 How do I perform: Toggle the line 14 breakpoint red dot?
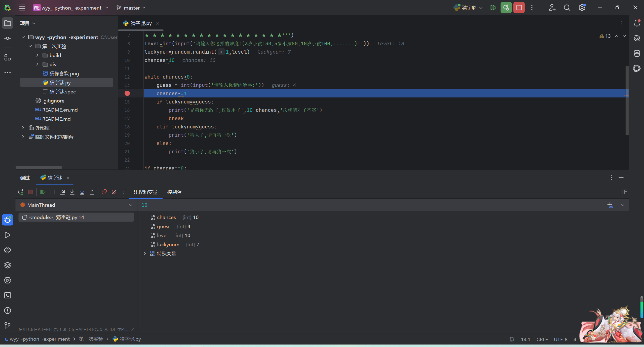click(127, 93)
